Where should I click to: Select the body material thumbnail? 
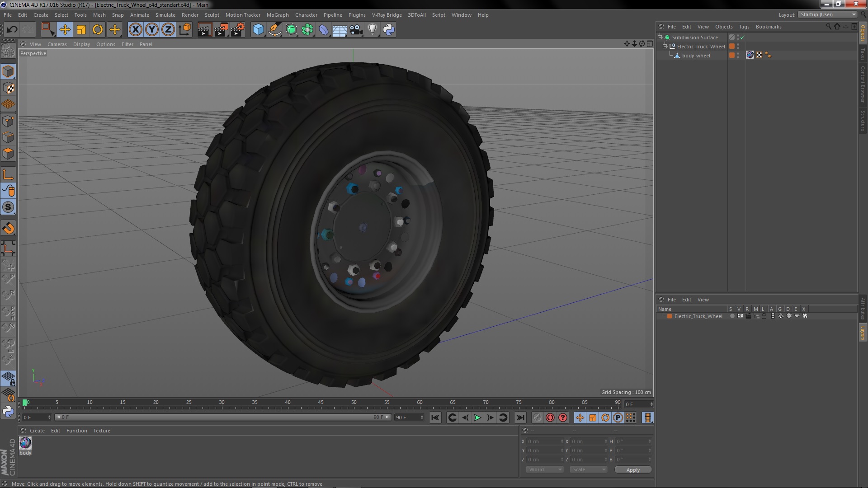point(25,443)
